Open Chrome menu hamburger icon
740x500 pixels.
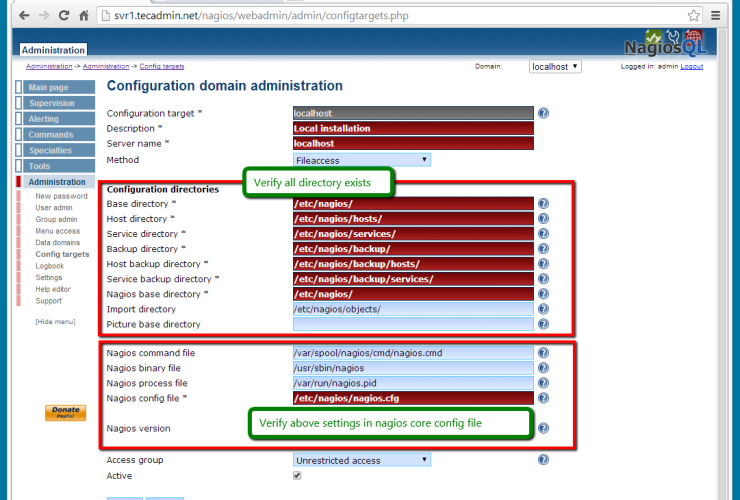pos(722,16)
